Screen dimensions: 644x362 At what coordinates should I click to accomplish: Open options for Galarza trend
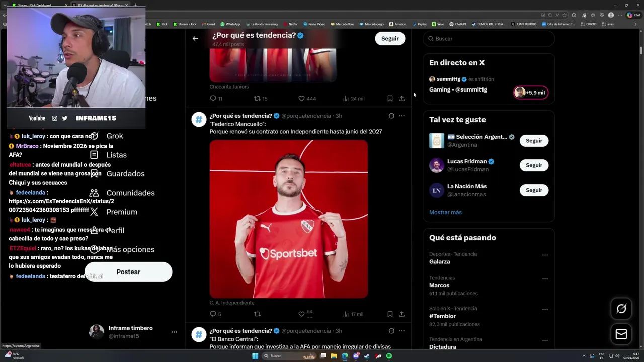point(545,255)
